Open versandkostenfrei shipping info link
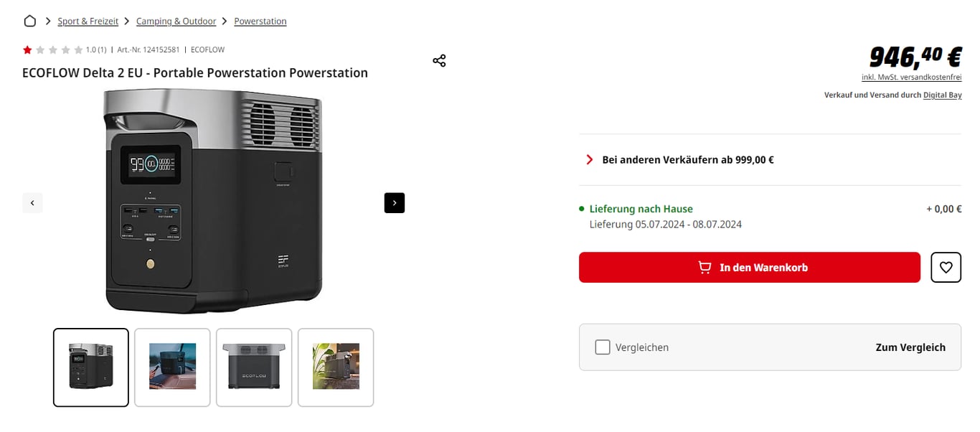980x432 pixels. pos(932,78)
